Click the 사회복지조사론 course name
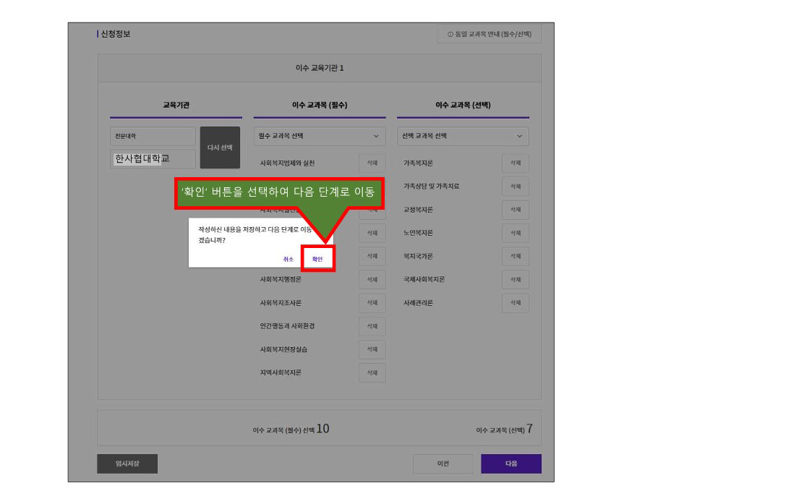 (x=281, y=303)
